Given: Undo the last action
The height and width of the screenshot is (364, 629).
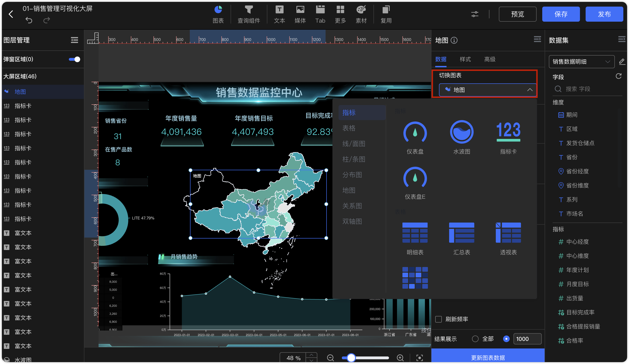Looking at the screenshot, I should click(29, 20).
